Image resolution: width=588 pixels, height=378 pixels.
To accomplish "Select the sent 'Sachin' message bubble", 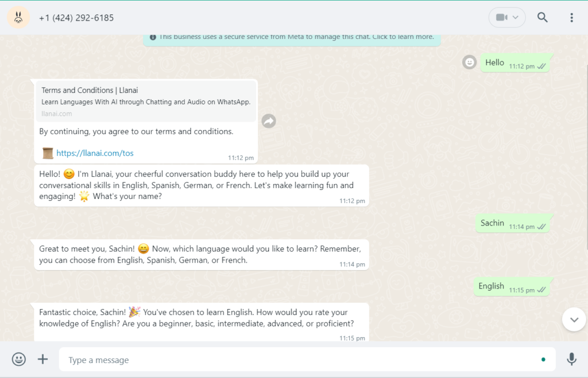I will 512,223.
